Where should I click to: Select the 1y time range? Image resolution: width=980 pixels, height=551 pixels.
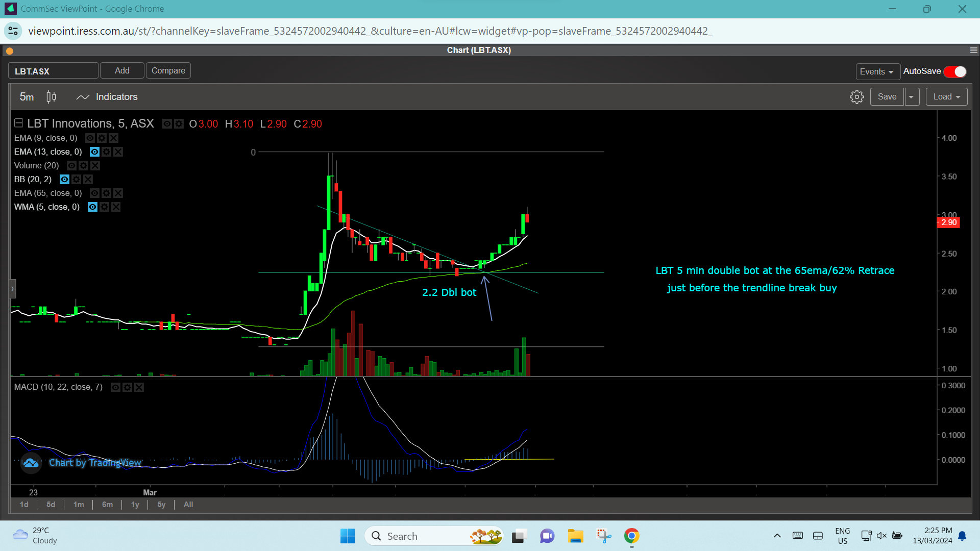tap(135, 505)
